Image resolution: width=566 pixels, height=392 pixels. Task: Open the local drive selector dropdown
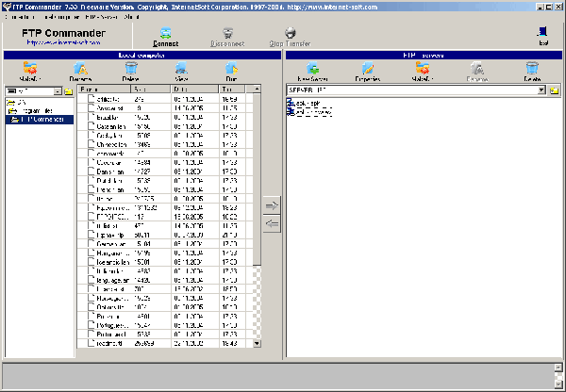58,91
